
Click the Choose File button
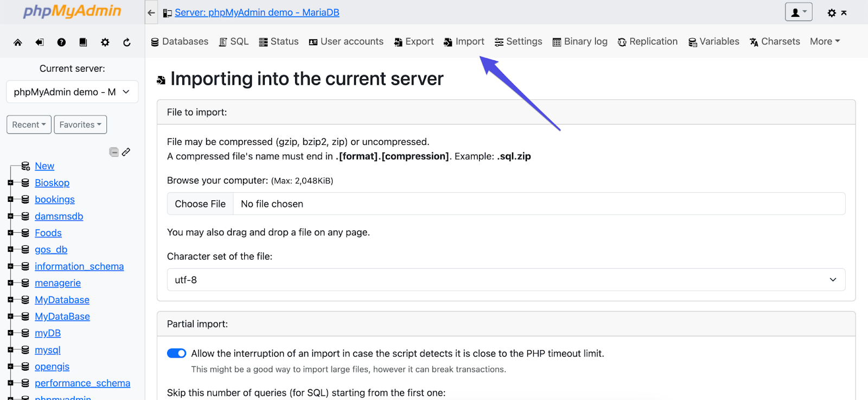point(200,204)
